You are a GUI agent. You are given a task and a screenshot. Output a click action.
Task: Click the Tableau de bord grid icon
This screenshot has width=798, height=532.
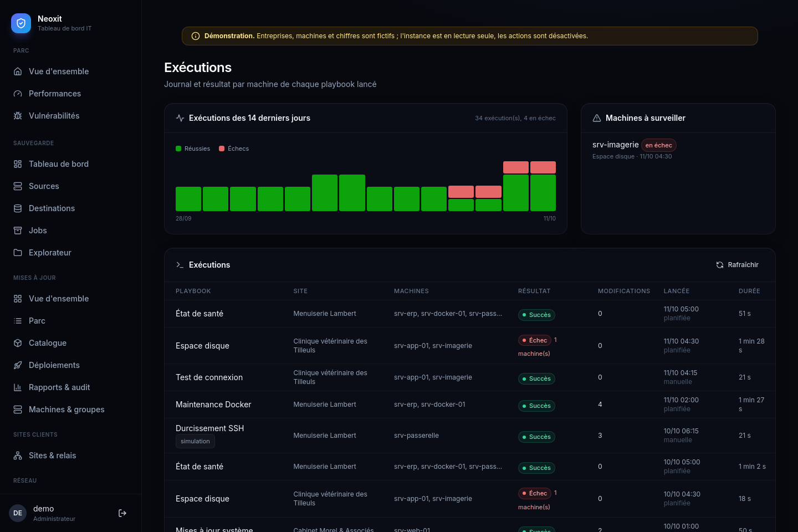pos(18,164)
